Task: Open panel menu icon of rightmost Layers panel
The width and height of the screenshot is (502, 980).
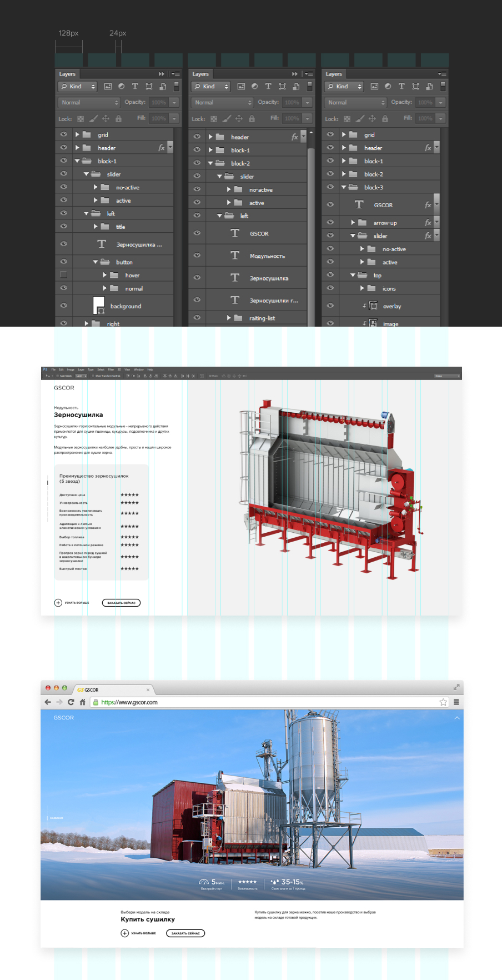Action: click(x=442, y=74)
